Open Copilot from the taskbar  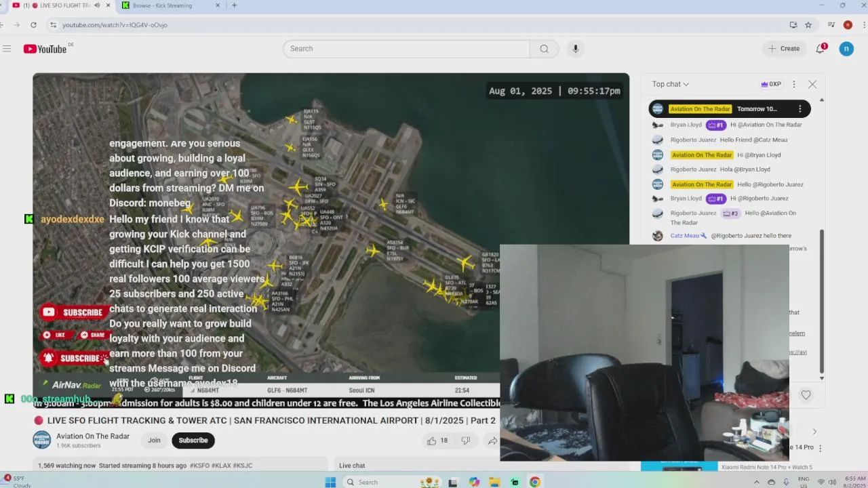474,482
